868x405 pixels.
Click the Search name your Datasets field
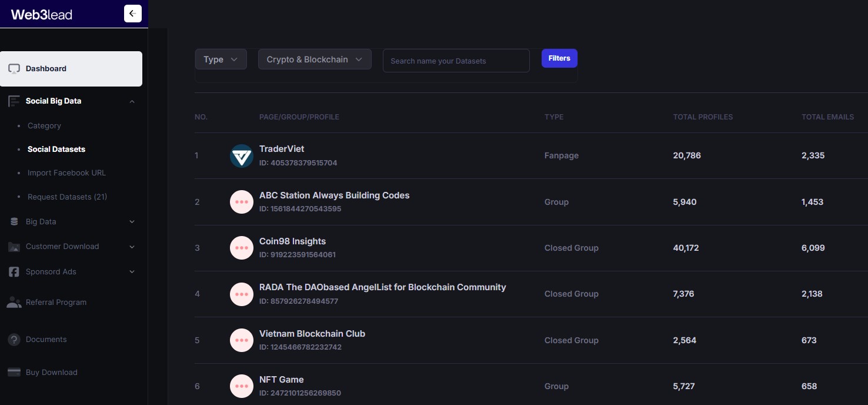tap(456, 61)
